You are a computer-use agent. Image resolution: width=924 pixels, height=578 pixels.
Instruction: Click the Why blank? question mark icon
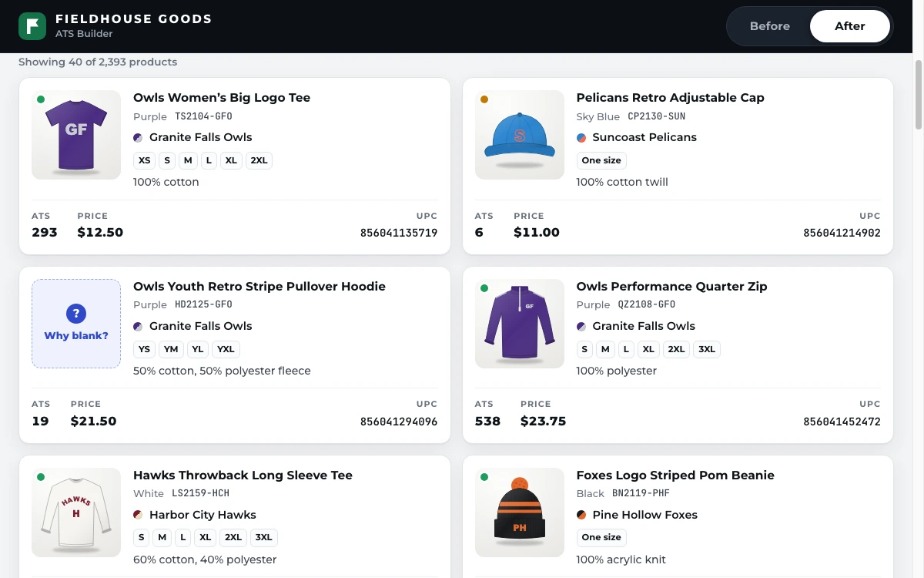[x=76, y=314]
